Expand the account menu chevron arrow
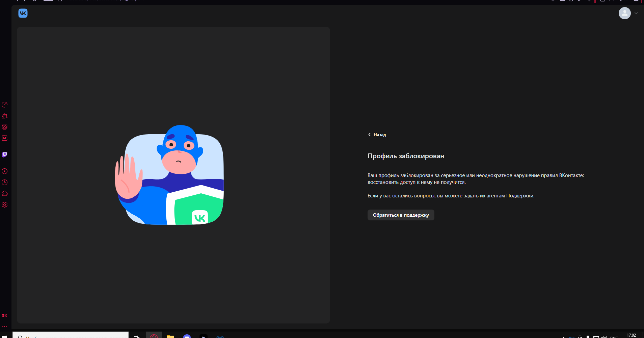 [636, 13]
